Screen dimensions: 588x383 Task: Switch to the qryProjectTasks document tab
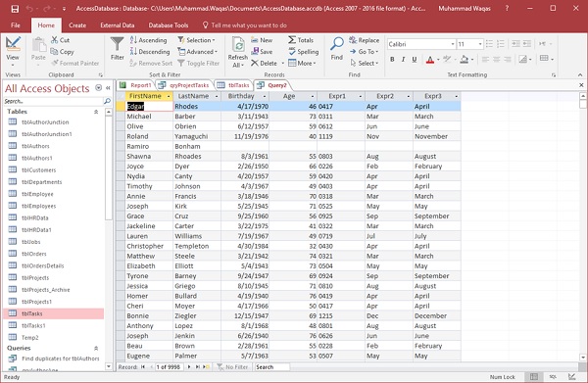tap(184, 85)
